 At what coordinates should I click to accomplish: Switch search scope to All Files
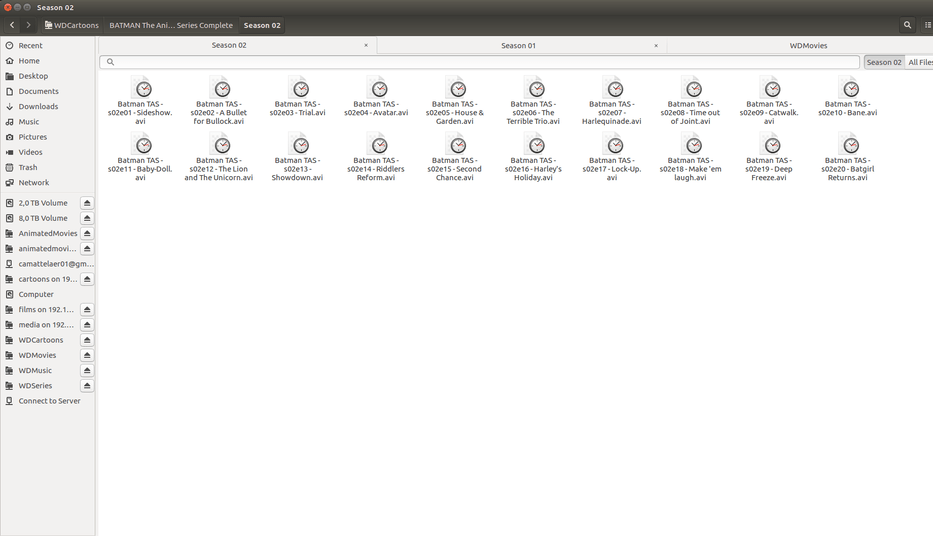920,62
